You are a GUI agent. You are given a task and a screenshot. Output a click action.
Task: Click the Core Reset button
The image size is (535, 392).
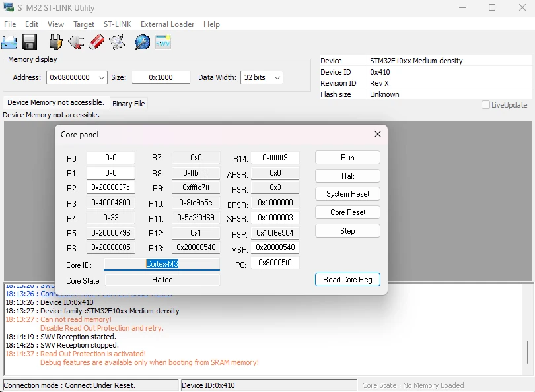tap(347, 212)
